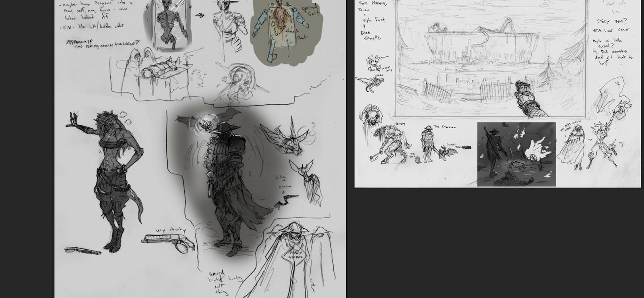Click the "Approximate time period" handwritten note
The height and width of the screenshot is (298, 644).
(x=103, y=44)
